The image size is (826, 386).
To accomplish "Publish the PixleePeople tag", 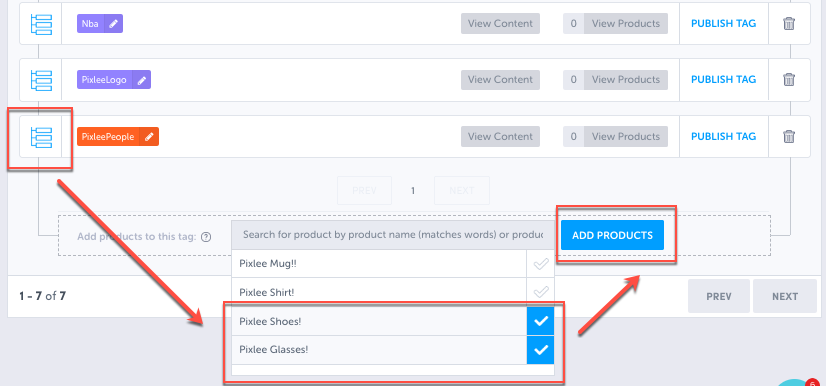I will click(723, 136).
